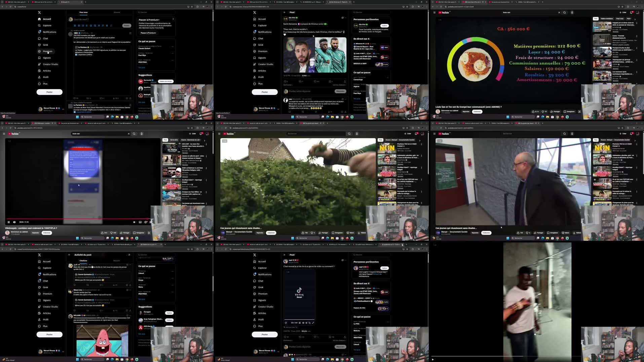Switch to the 'Pour vous' timeline tab

pos(83,12)
